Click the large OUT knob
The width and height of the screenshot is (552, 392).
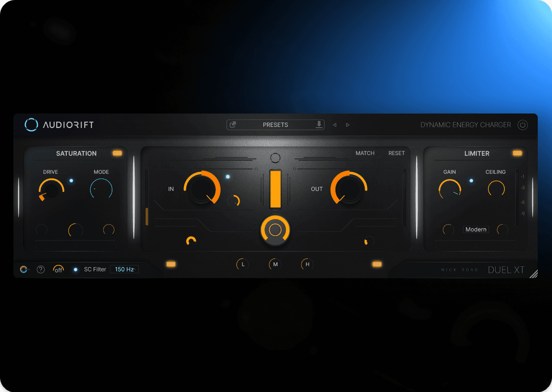349,189
